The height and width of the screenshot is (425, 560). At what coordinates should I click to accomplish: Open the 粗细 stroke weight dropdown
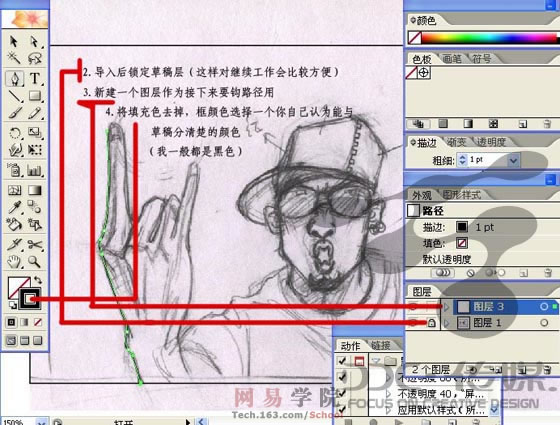pos(513,160)
